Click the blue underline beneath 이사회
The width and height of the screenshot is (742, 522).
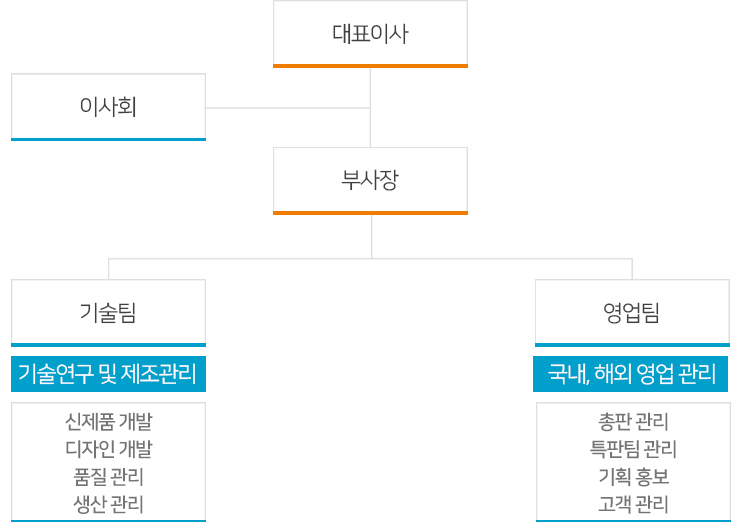[x=108, y=140]
